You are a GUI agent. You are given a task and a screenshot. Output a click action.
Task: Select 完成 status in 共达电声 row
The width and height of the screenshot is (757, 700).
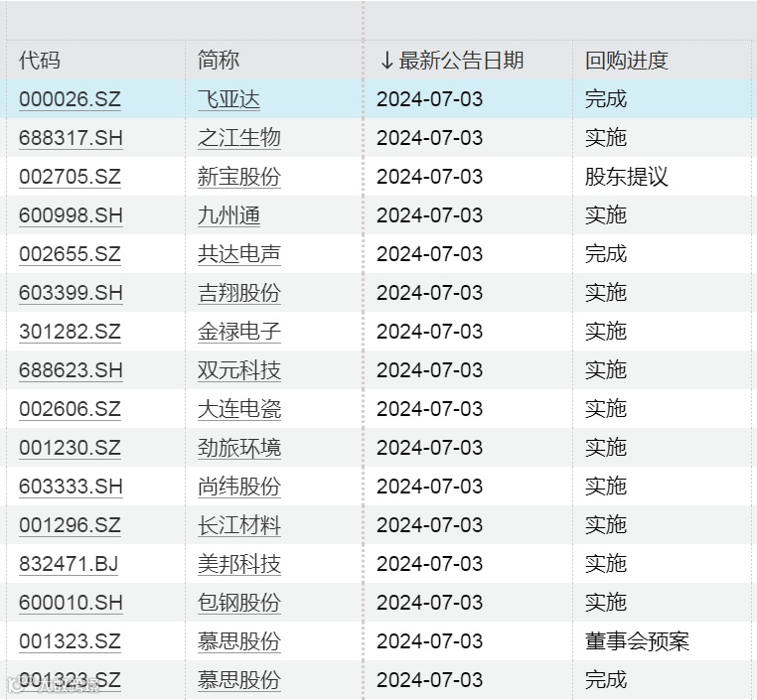pyautogui.click(x=606, y=254)
